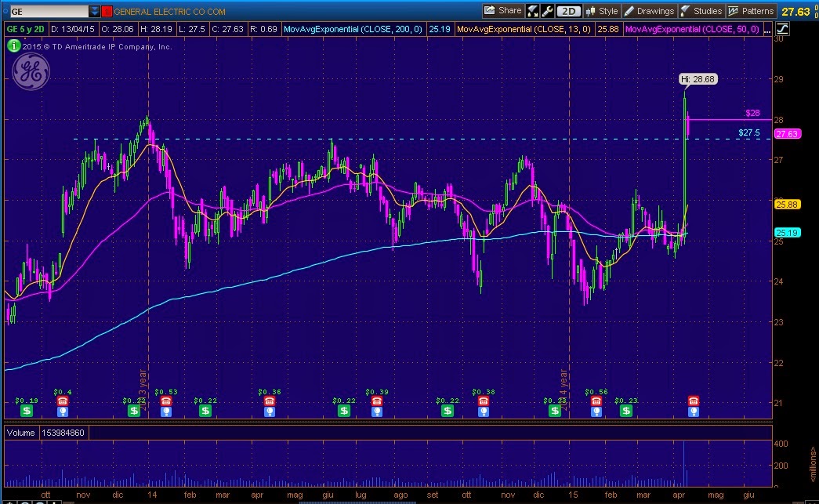819x504 pixels.
Task: Click the yellow 25.88 bubble on the price axis
Action: pos(787,205)
